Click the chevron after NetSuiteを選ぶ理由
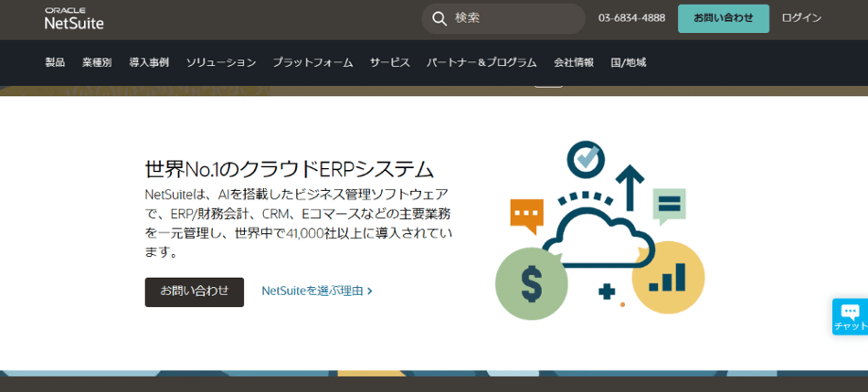Screen dimensions: 868x392 (370, 291)
